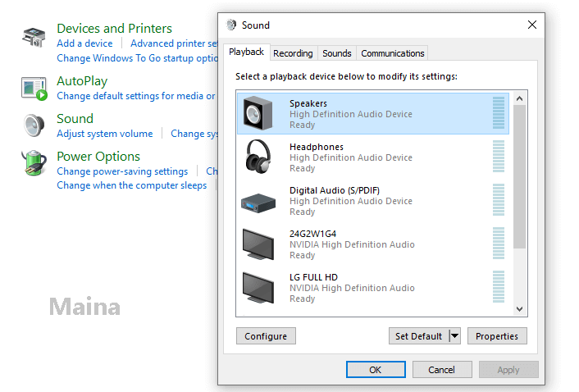579x392 pixels.
Task: Select the LG FULL HD name text
Action: click(x=313, y=277)
